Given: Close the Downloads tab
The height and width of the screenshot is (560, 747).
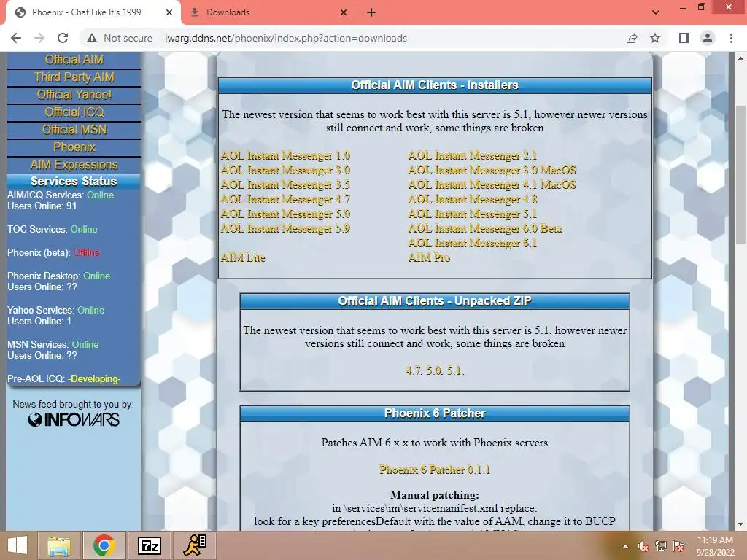Looking at the screenshot, I should click(x=344, y=12).
